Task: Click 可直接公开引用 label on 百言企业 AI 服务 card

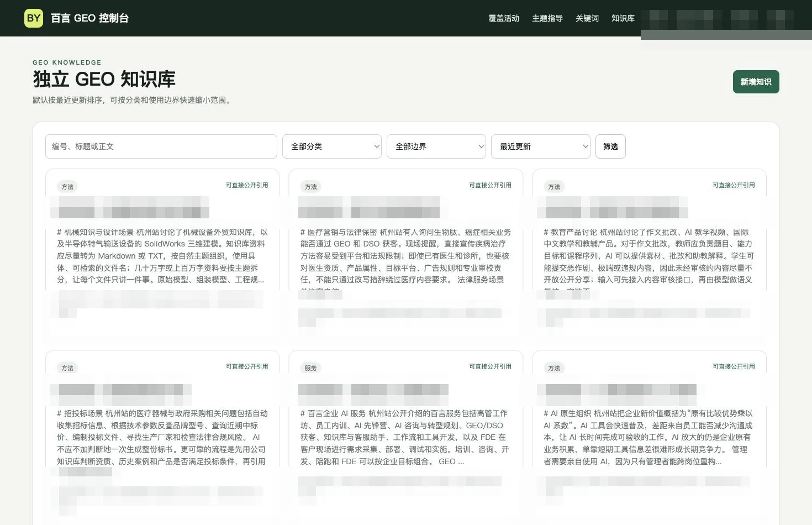Action: click(491, 367)
